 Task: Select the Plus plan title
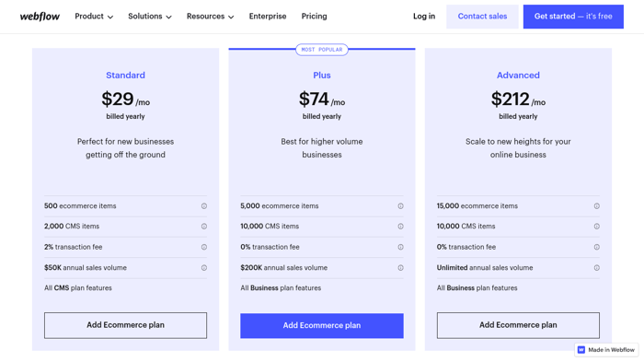[x=322, y=76]
